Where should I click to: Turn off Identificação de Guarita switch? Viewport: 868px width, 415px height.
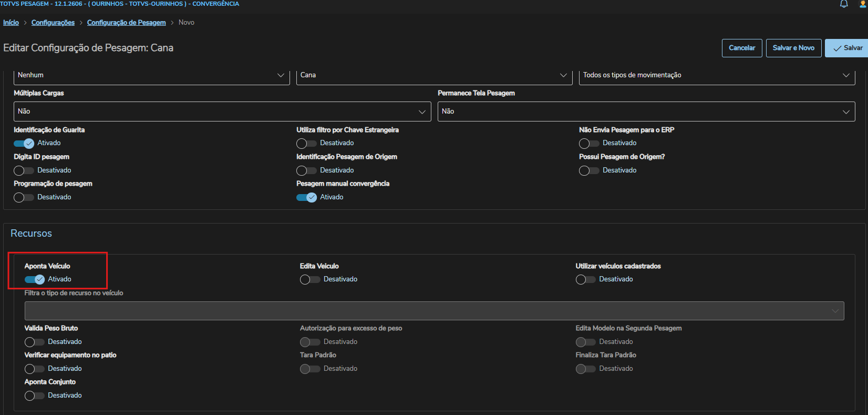24,143
